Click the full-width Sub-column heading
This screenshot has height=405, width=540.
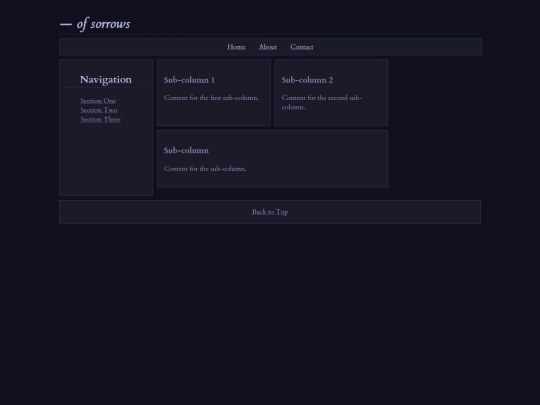tap(186, 150)
